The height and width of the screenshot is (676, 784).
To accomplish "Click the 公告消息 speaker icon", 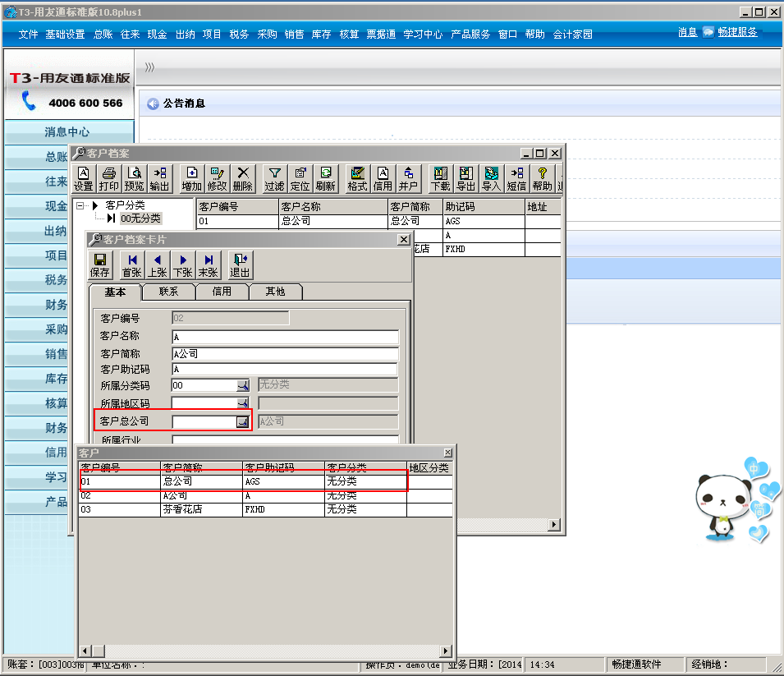I will pyautogui.click(x=153, y=103).
